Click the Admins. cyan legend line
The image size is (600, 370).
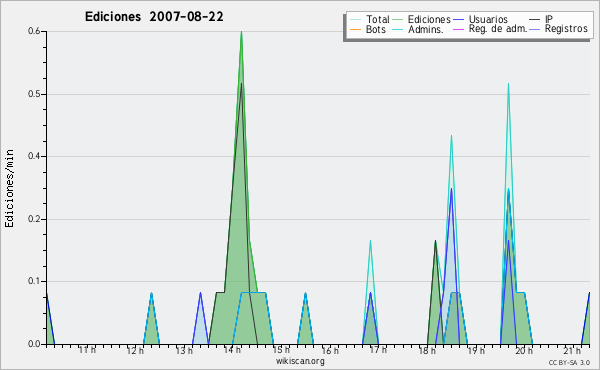click(x=398, y=29)
